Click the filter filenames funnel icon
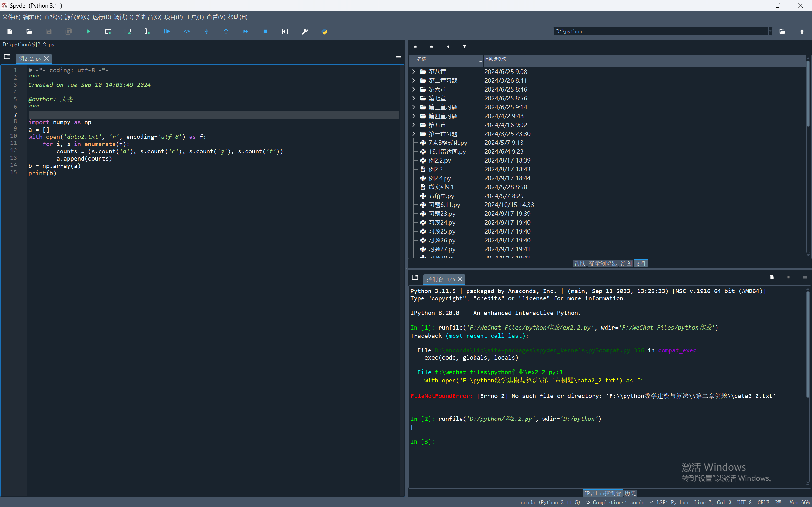 [465, 47]
